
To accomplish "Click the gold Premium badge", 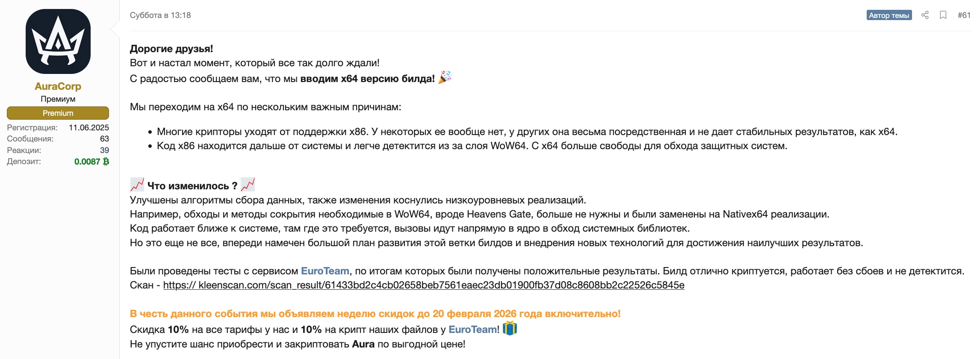I will click(58, 113).
